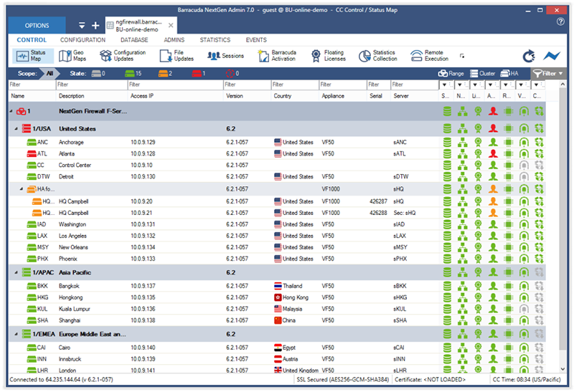Click the blue activity graph icon
Image resolution: width=574 pixels, height=392 pixels.
click(552, 56)
